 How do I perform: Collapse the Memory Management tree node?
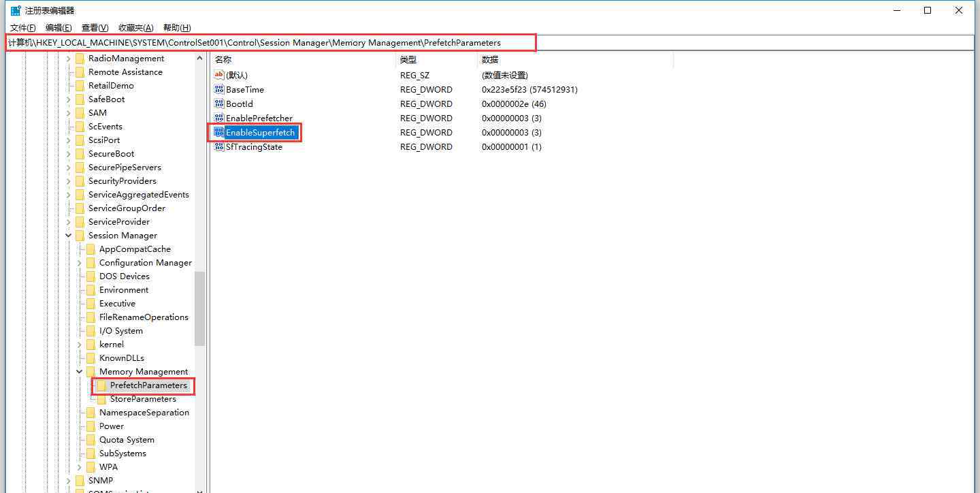[x=80, y=372]
